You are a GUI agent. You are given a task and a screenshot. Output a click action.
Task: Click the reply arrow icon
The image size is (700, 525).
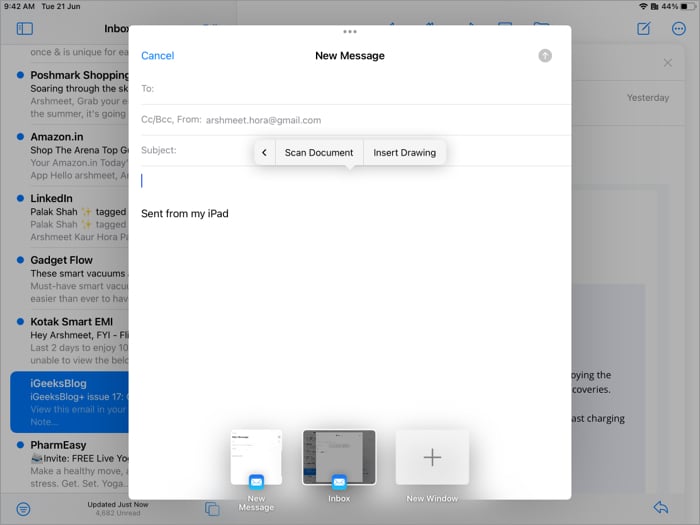(660, 508)
